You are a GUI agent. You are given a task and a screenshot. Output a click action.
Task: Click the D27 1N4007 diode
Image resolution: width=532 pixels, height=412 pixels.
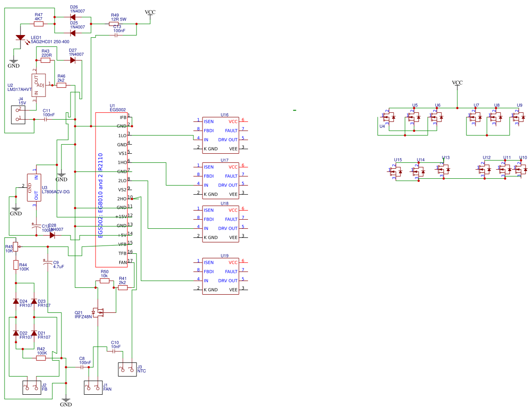click(x=73, y=60)
